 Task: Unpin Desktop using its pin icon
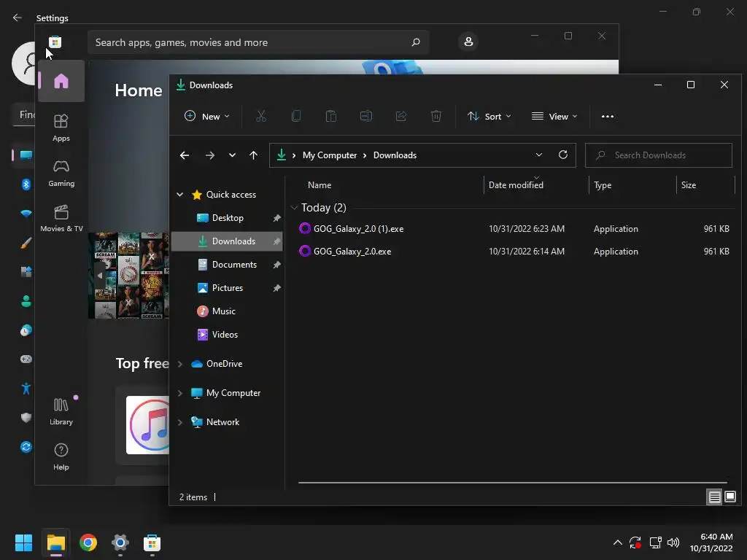(x=276, y=218)
